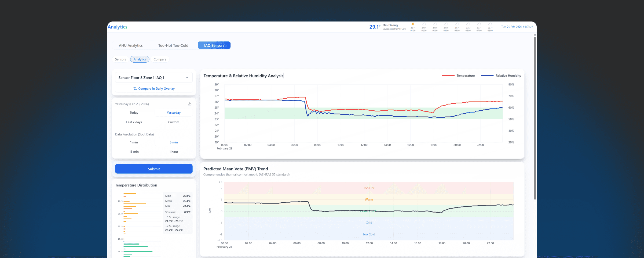This screenshot has height=258, width=644.
Task: Choose the Last 7 days range
Action: (134, 122)
